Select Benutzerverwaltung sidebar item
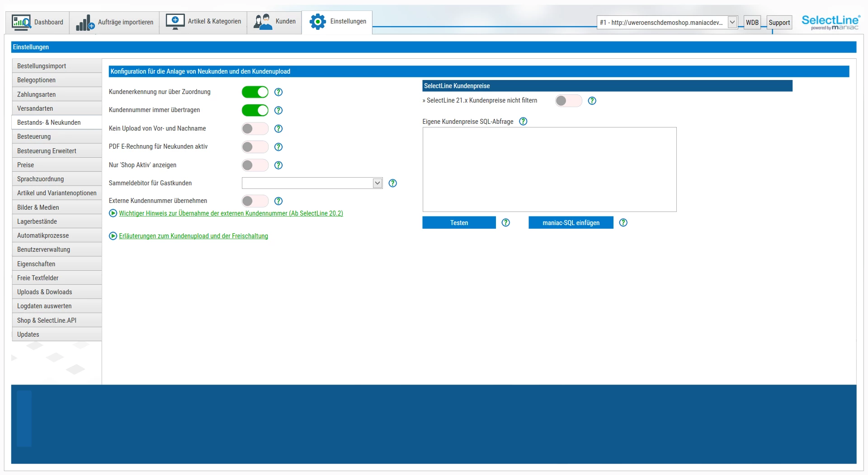Viewport: 868px width, 475px height. click(57, 249)
